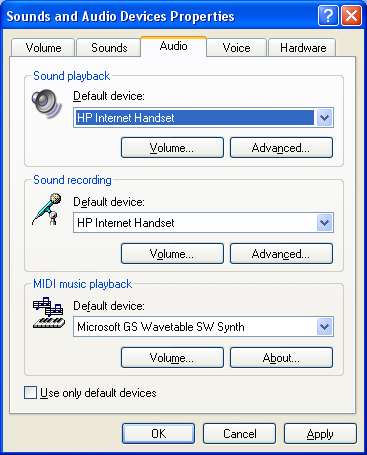Viewport: 367px width, 455px height.
Task: Confirm changes with the OK button
Action: [x=158, y=433]
